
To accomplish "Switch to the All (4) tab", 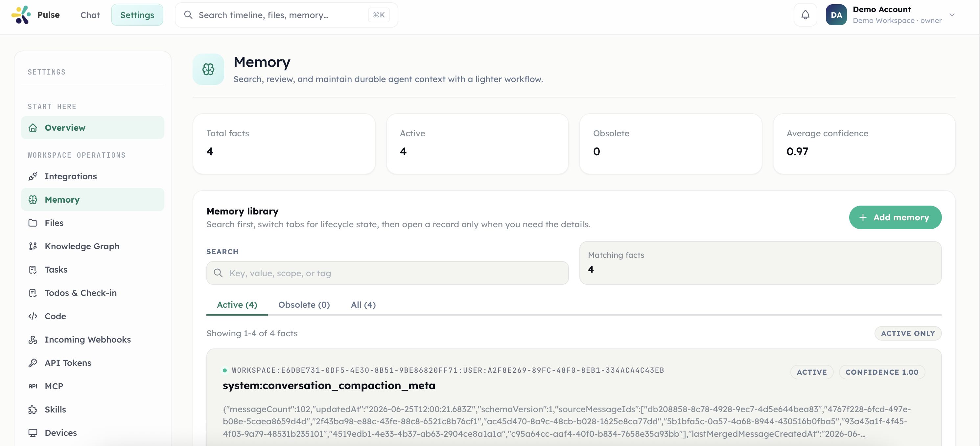I will click(x=363, y=305).
